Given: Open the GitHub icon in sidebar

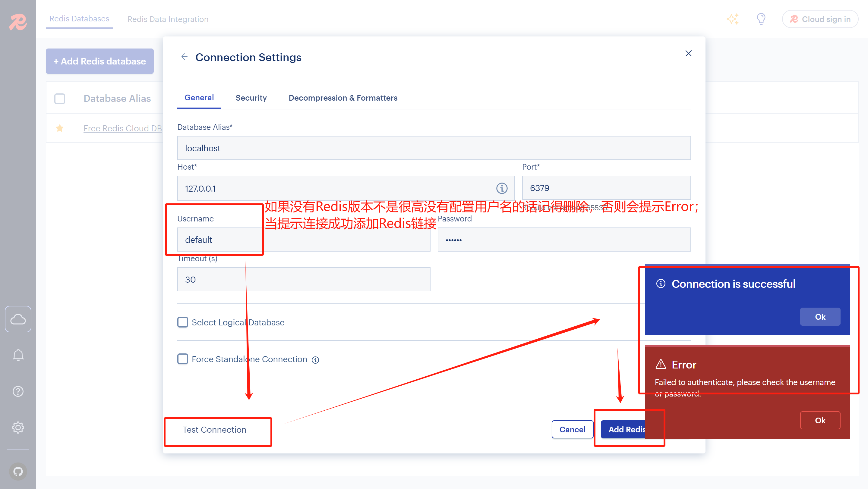Looking at the screenshot, I should (18, 471).
